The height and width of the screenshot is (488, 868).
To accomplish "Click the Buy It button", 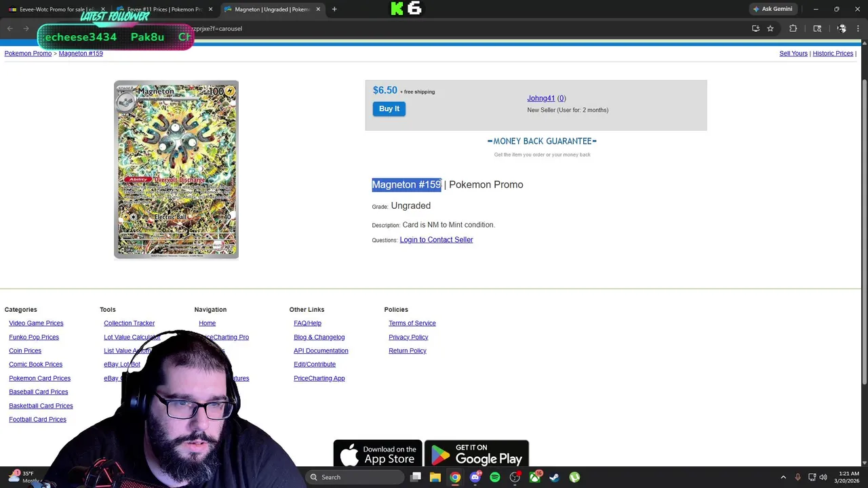I will click(x=389, y=108).
